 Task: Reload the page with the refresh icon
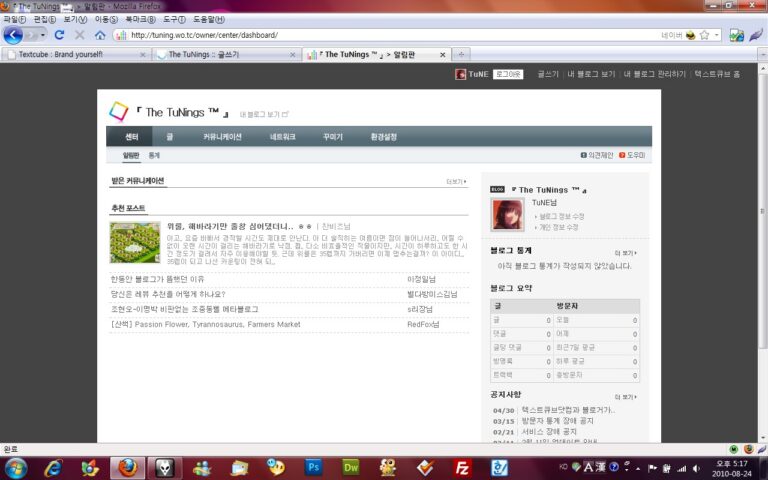click(59, 35)
